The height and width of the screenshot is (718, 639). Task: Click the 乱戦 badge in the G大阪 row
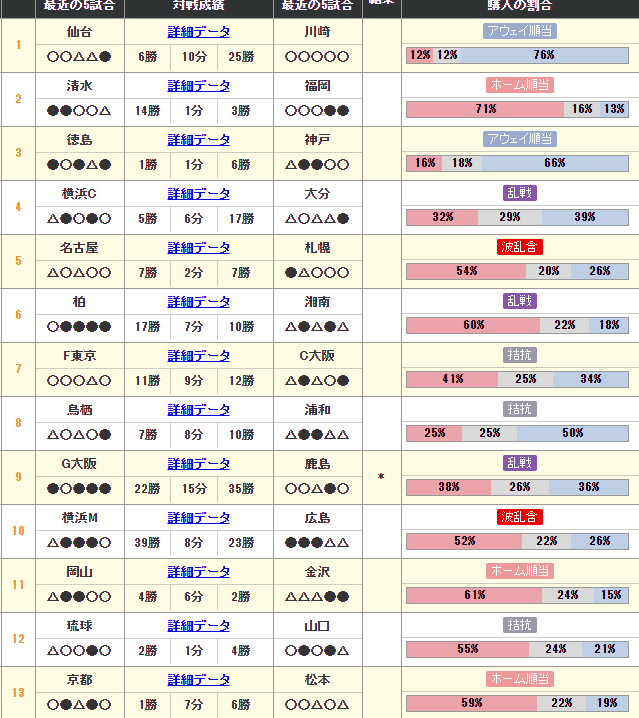coord(520,463)
